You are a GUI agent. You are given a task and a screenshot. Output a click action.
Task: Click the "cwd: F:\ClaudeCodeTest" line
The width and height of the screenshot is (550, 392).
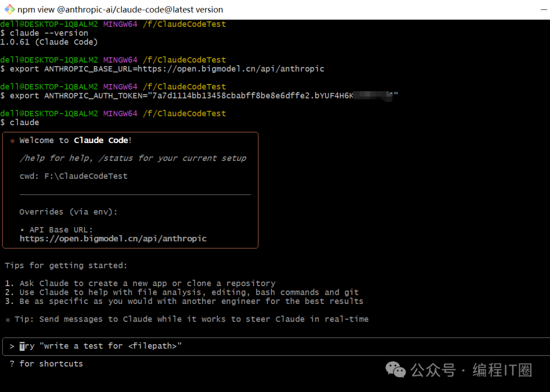click(x=73, y=176)
